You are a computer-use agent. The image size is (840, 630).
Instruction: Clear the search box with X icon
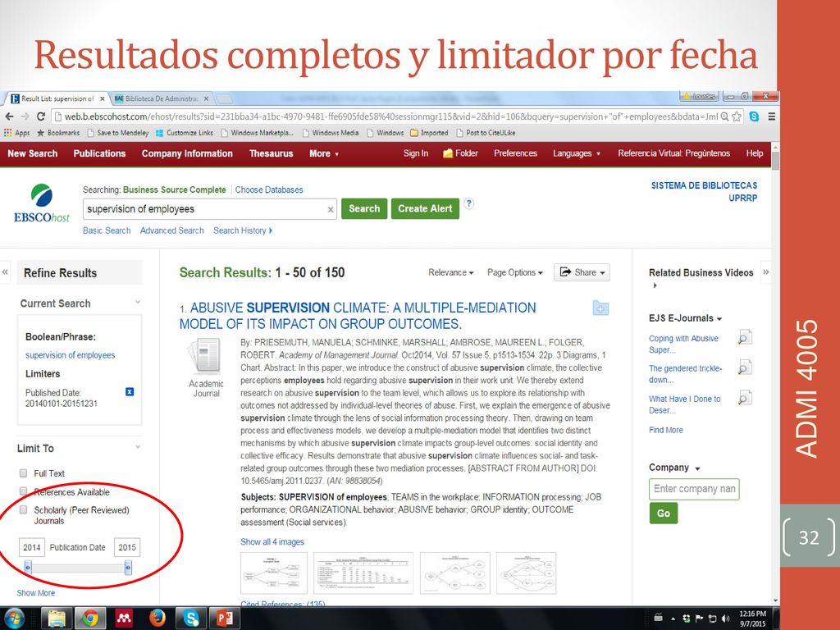pyautogui.click(x=331, y=209)
